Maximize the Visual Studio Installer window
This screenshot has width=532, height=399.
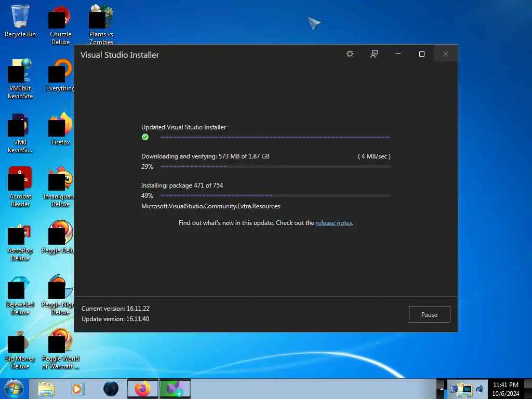pos(422,54)
